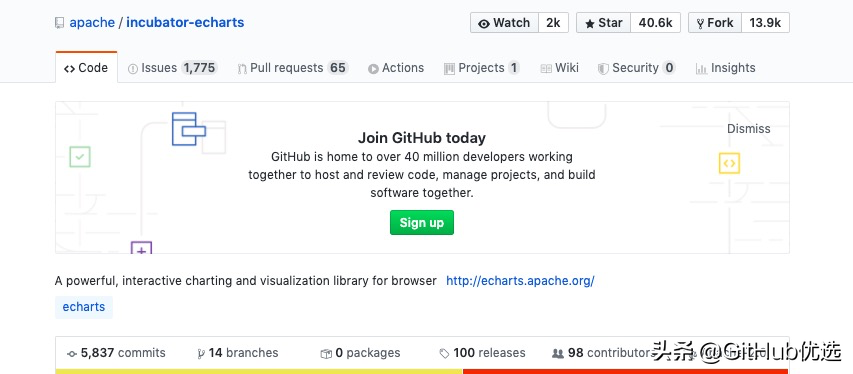Click the tag icon beside 100 releases

pyautogui.click(x=444, y=354)
